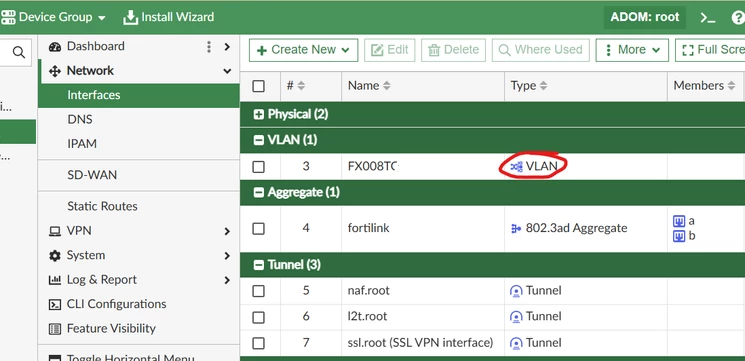Select Interfaces in the sidebar
This screenshot has width=745, height=361.
139,95
